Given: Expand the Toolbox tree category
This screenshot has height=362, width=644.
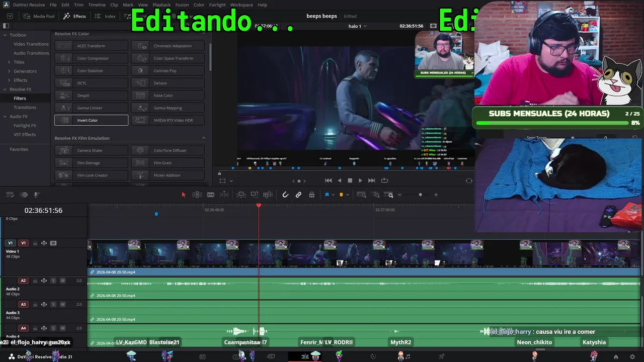Looking at the screenshot, I should (x=5, y=35).
